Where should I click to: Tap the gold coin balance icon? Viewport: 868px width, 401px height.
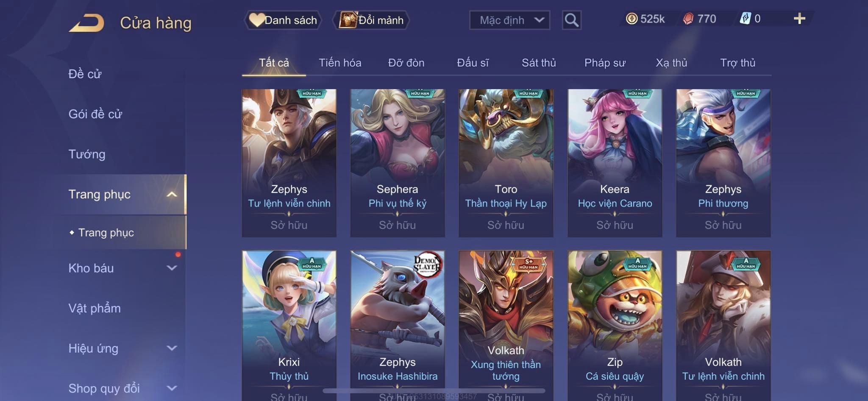[x=632, y=19]
